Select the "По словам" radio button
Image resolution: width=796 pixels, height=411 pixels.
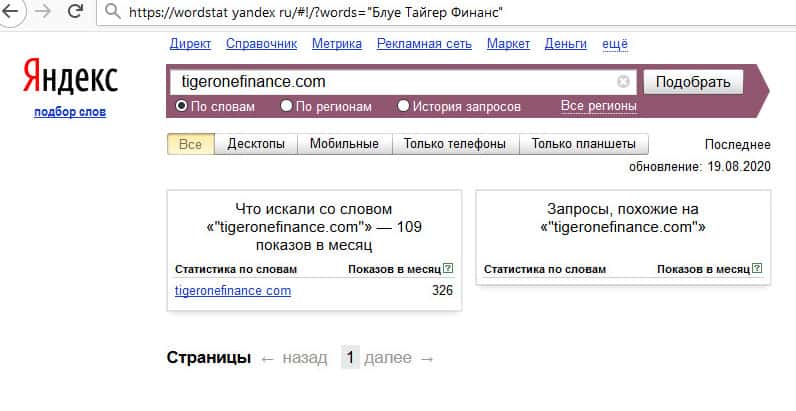182,106
